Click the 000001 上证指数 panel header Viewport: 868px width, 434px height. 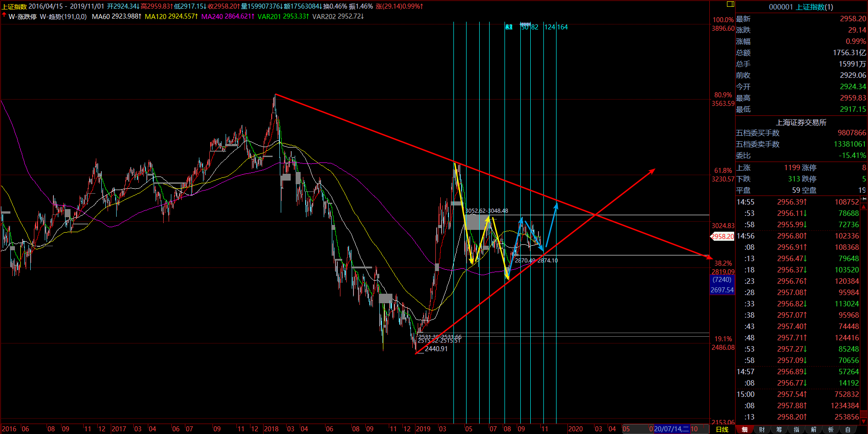click(x=801, y=7)
